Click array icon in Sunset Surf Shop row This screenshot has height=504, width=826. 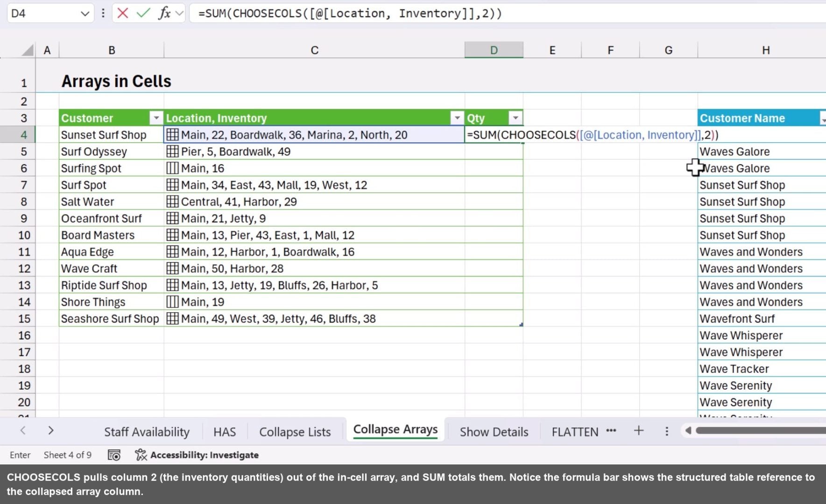(x=172, y=135)
